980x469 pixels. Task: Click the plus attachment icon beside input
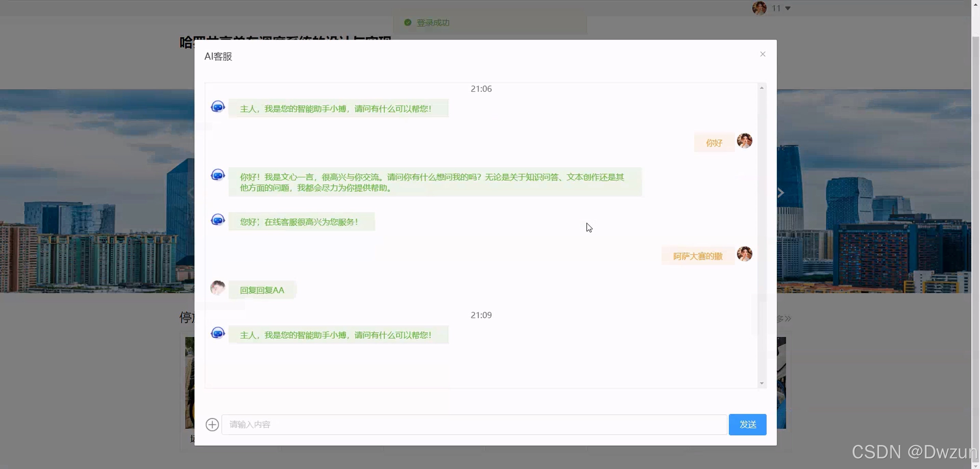coord(212,424)
